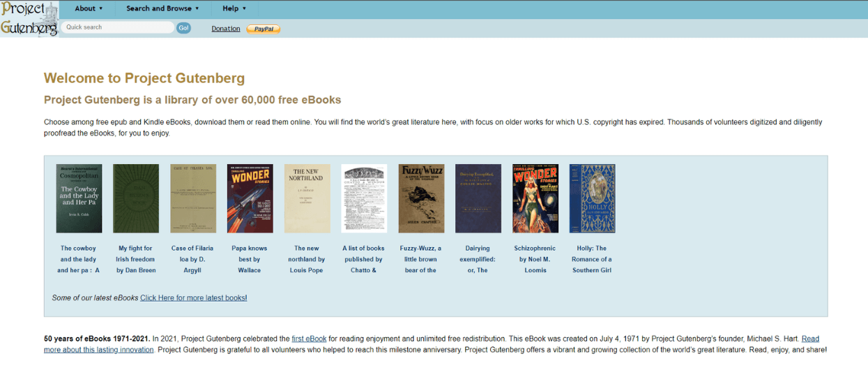Click the PayPal donate button
The height and width of the screenshot is (370, 868).
click(264, 29)
